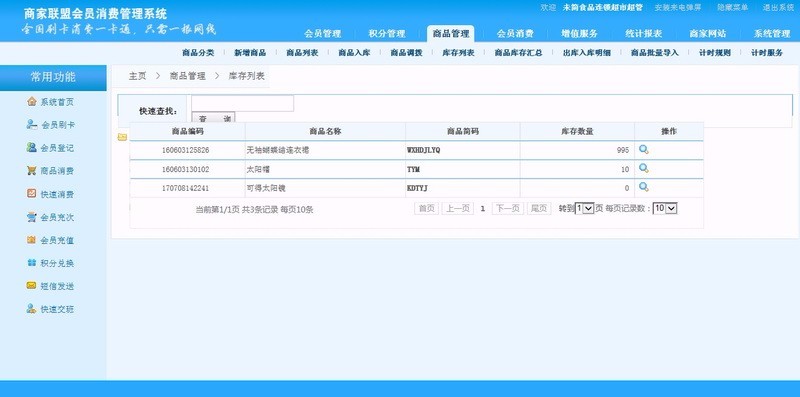
Task: Click the 快速交班 icon in sidebar
Action: click(x=32, y=309)
